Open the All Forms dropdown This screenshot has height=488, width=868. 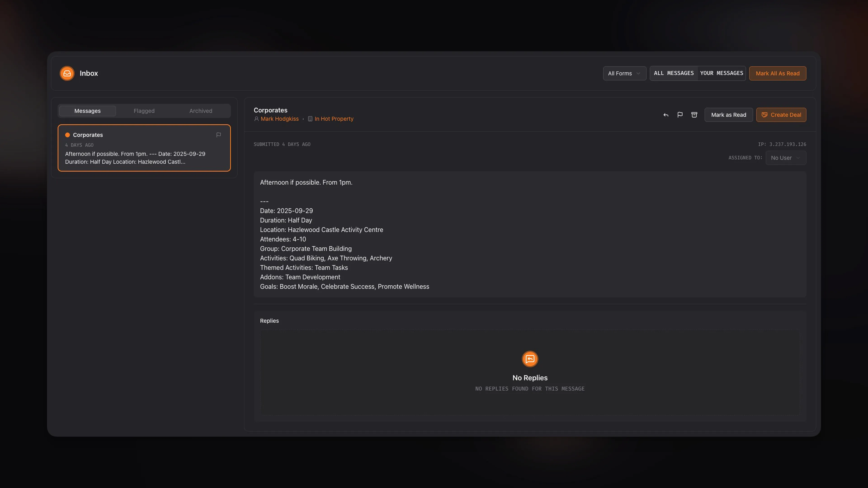(624, 73)
